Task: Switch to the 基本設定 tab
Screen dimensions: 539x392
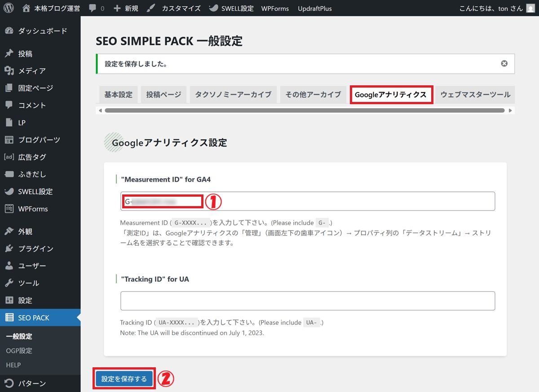Action: point(119,95)
